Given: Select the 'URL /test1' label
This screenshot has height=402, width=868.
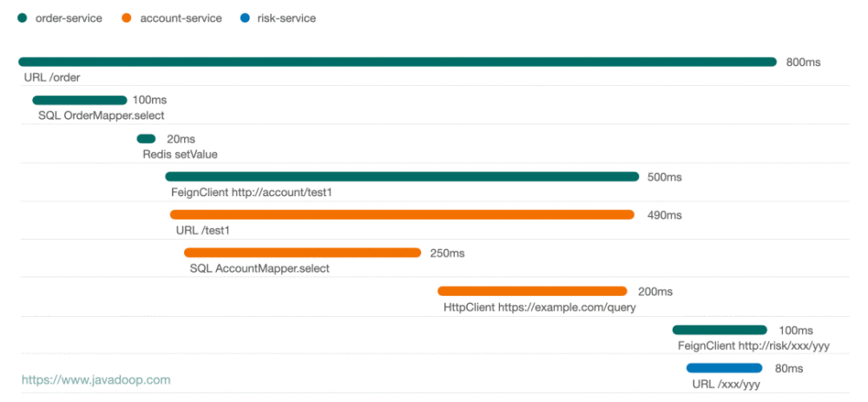Looking at the screenshot, I should point(202,230).
